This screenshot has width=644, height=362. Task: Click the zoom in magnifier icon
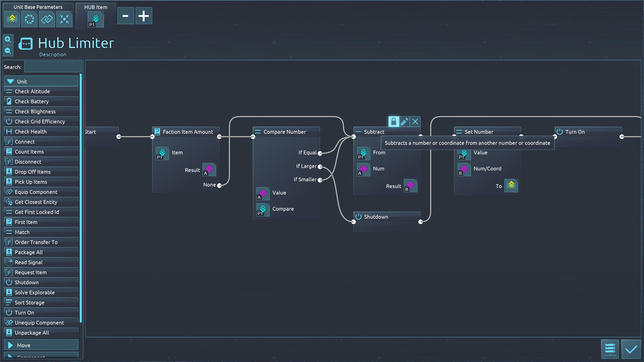coord(8,39)
